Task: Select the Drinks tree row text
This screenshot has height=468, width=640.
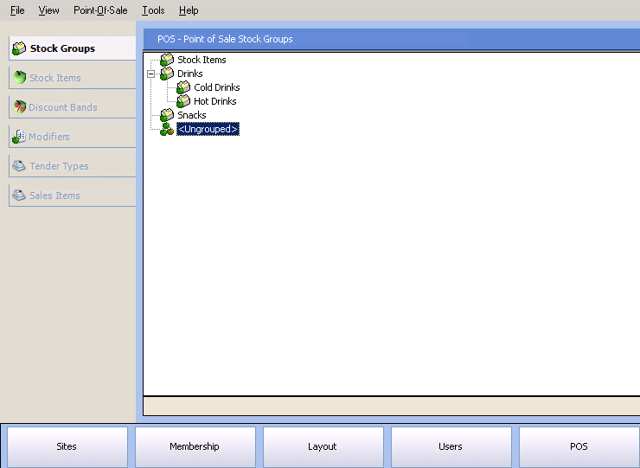Action: (190, 73)
